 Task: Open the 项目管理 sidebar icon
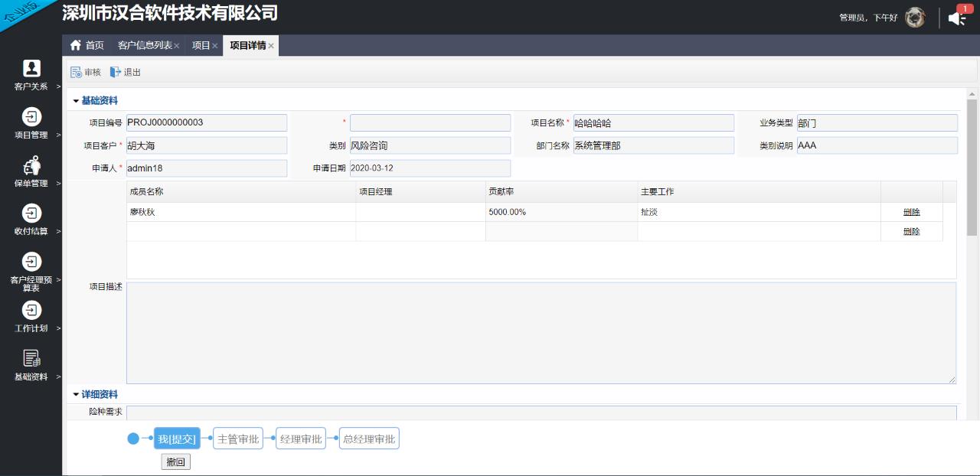(x=31, y=116)
